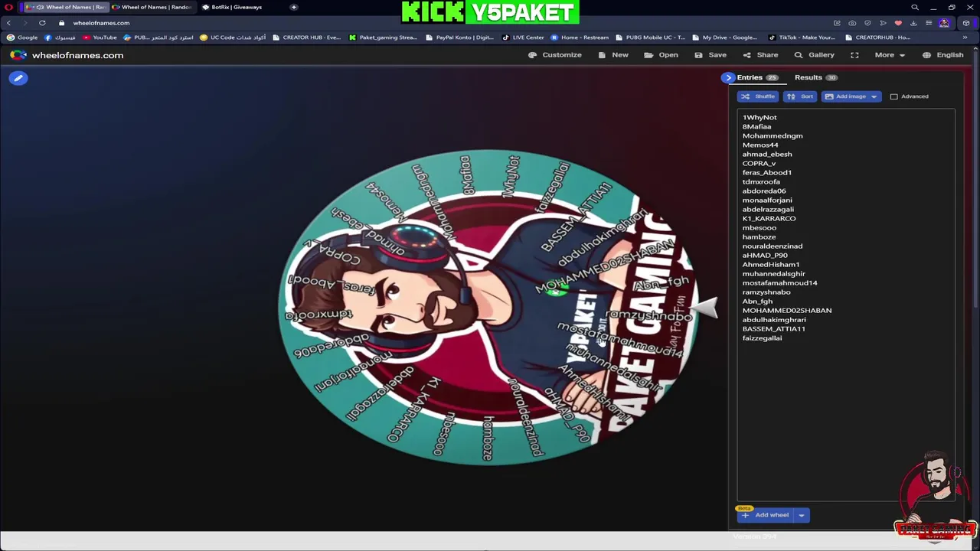
Task: Click the heart bookmark icon
Action: click(898, 23)
